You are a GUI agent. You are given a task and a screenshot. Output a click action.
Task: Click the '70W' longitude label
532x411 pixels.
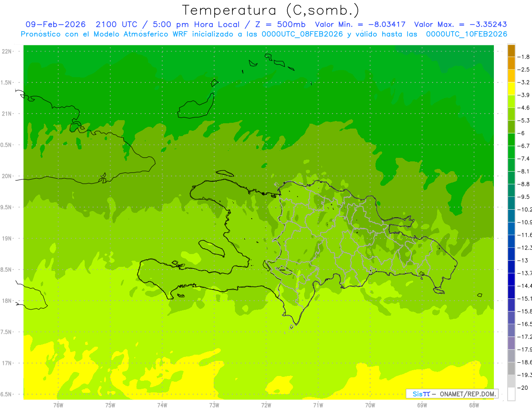(370, 405)
